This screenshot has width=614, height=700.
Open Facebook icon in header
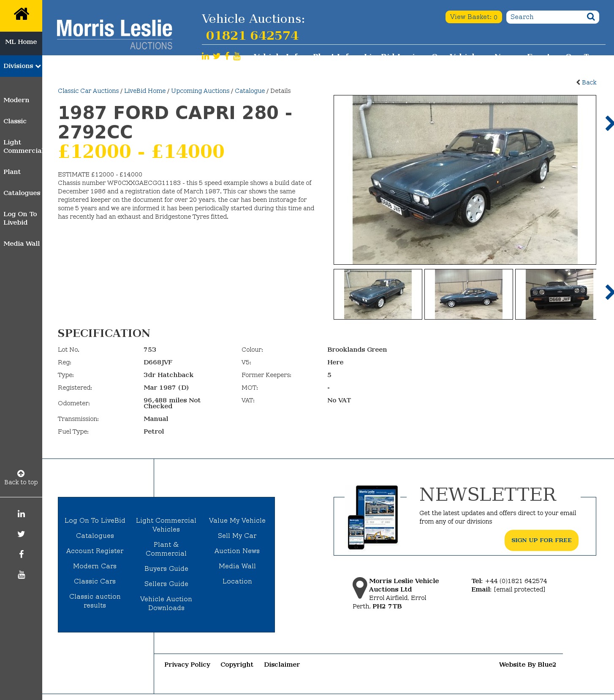(227, 56)
